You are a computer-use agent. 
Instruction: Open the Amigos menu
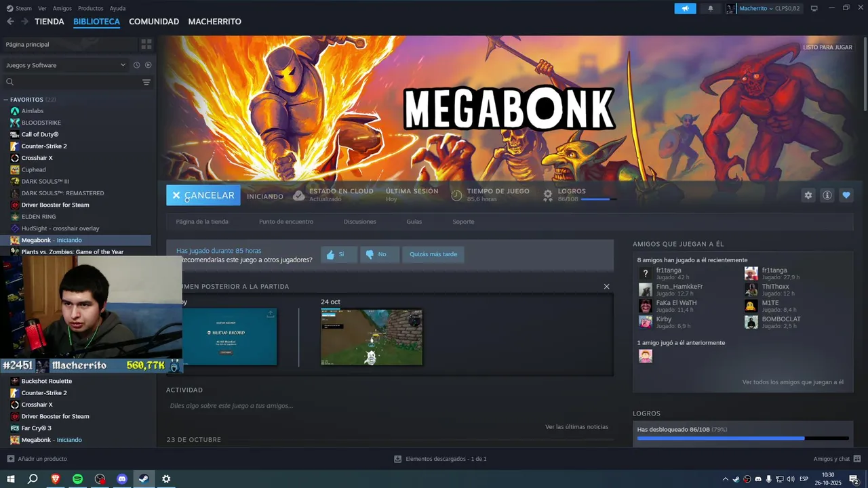click(x=62, y=8)
